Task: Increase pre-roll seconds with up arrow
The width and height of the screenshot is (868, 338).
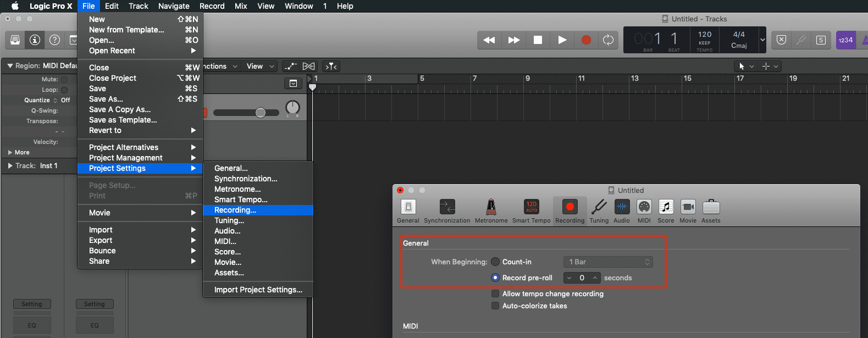Action: click(595, 278)
